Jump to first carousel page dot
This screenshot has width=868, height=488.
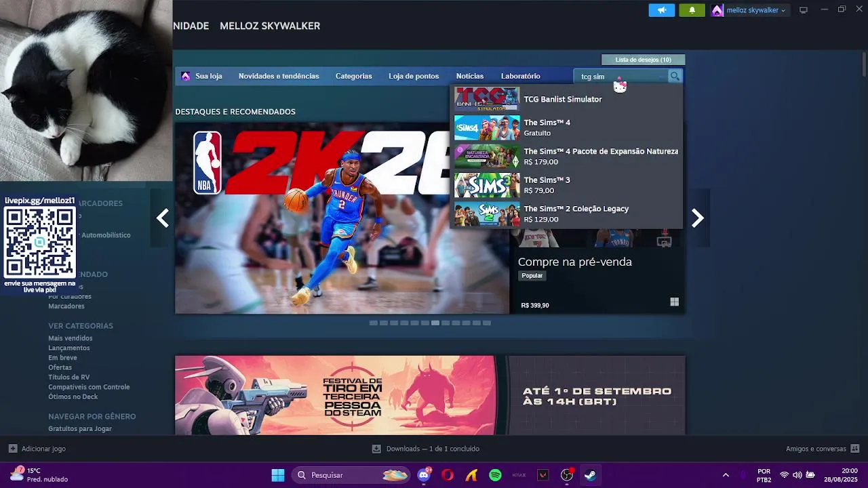[373, 323]
